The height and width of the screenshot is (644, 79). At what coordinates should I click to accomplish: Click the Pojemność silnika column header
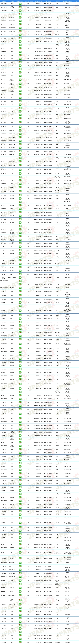[28, 1]
